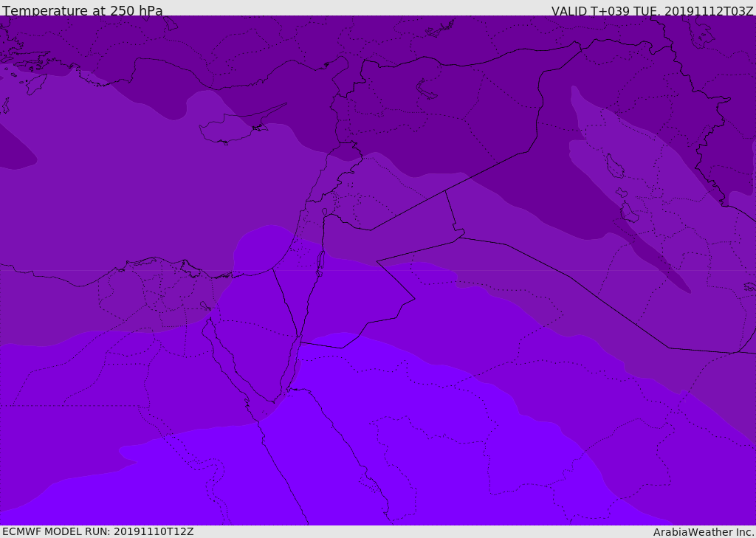Click the 'Temperature at 250 hPa' title
Viewport: 756px width, 538px height.
tap(82, 11)
